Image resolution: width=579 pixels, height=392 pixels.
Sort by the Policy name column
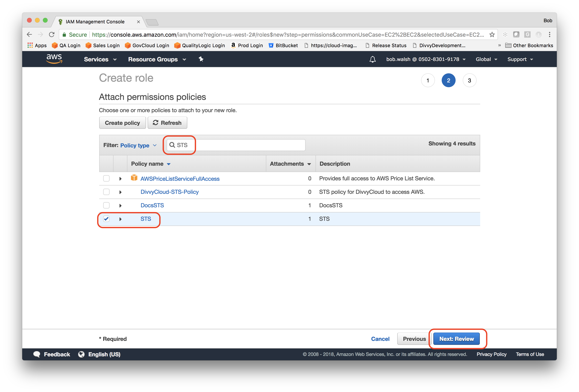[151, 164]
